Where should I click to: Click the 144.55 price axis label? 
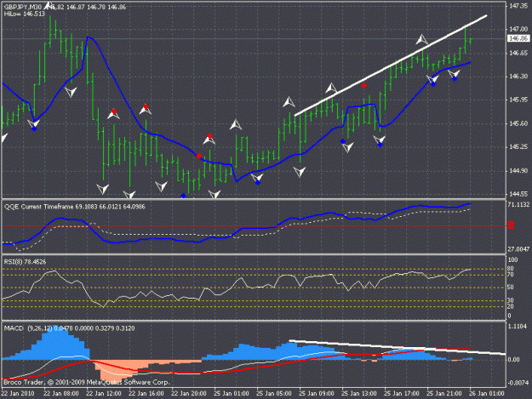click(518, 194)
